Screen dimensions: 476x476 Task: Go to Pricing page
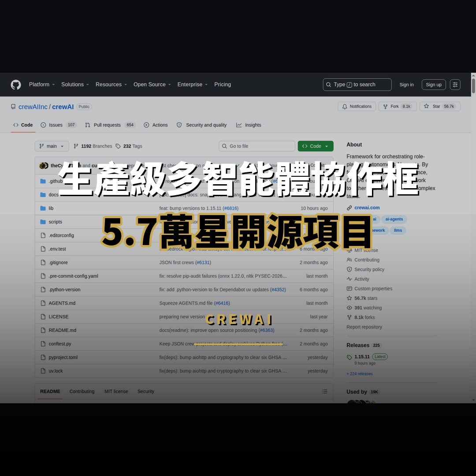click(x=223, y=85)
